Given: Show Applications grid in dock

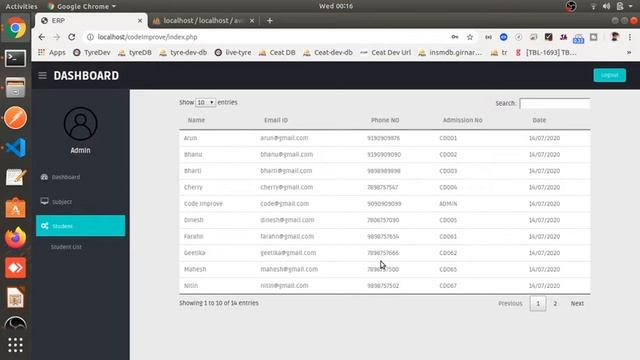Looking at the screenshot, I should coord(16,345).
